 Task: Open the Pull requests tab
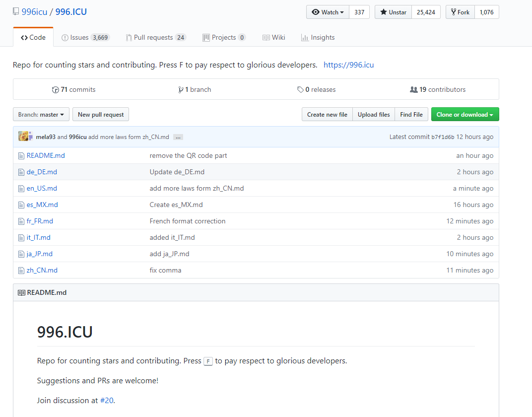[153, 38]
